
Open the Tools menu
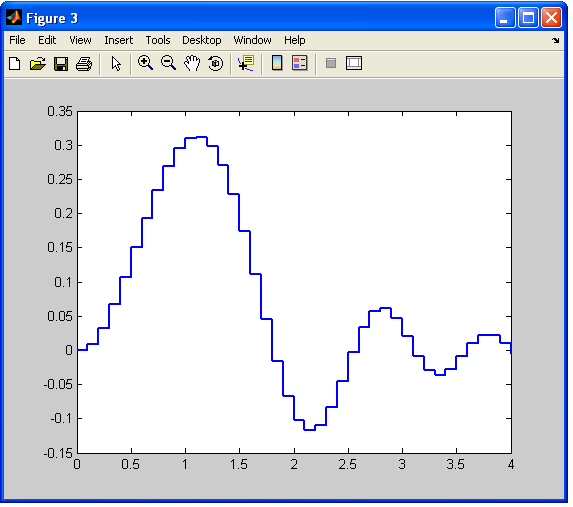(x=158, y=40)
